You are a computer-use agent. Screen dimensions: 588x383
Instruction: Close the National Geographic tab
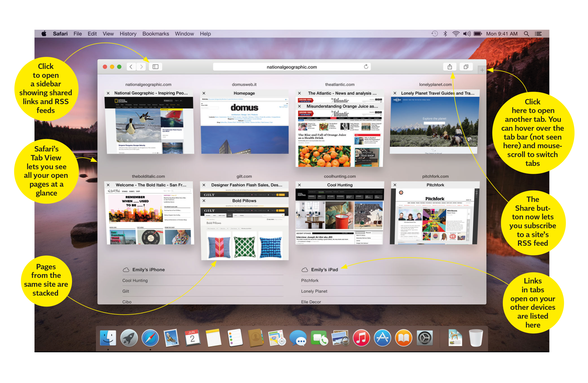[108, 93]
